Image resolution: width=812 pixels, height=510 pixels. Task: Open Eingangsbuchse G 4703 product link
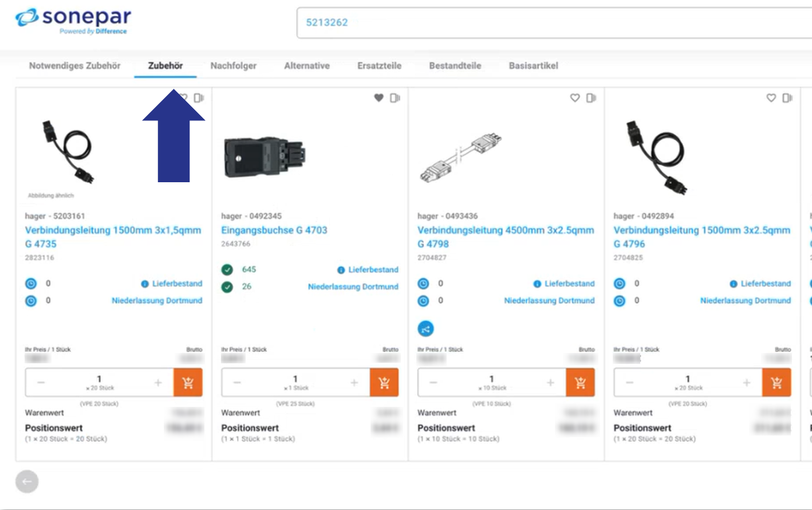pyautogui.click(x=274, y=230)
